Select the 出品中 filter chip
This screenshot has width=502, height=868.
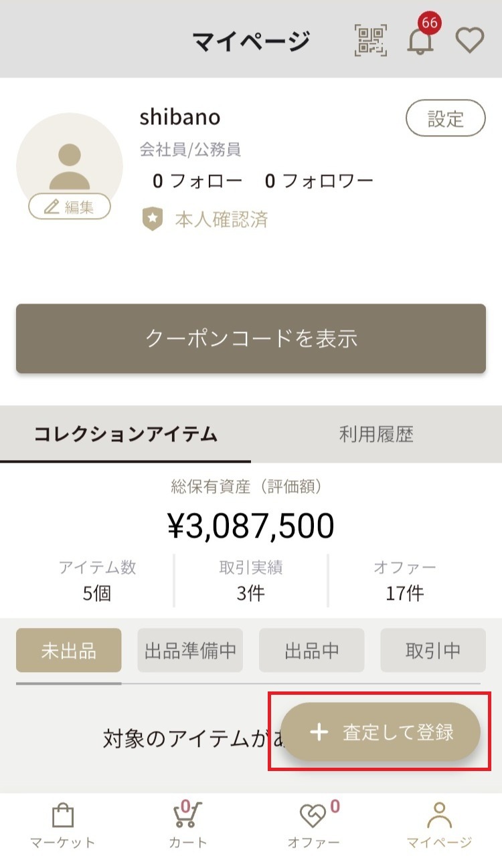[312, 651]
